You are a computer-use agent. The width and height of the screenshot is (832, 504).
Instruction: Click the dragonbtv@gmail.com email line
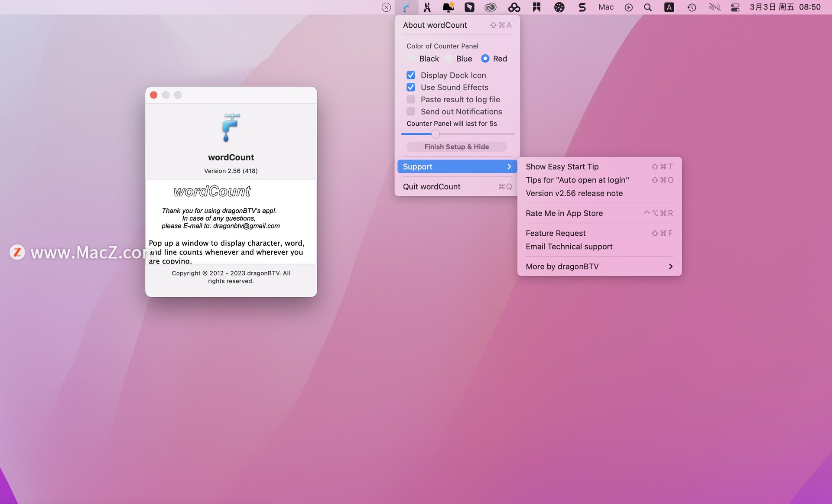coord(221,226)
